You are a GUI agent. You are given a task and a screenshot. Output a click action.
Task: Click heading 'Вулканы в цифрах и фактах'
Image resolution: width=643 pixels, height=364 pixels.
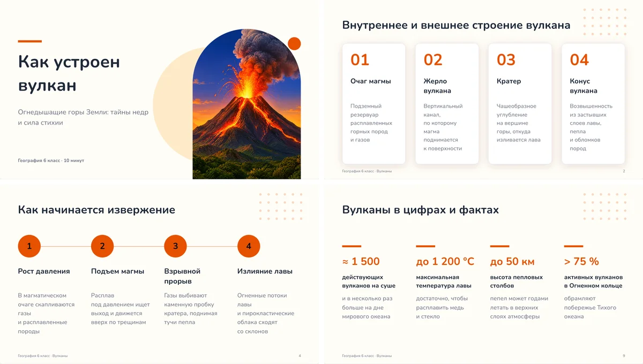420,210
